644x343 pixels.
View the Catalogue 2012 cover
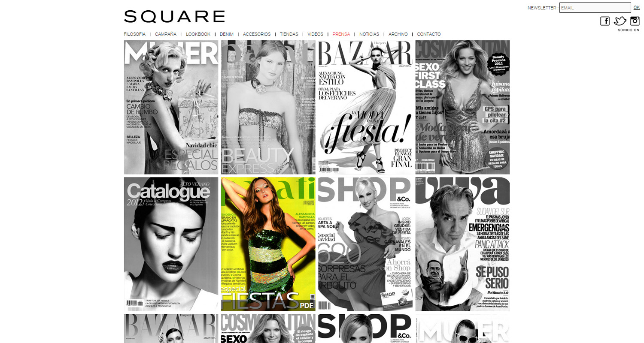pyautogui.click(x=171, y=244)
